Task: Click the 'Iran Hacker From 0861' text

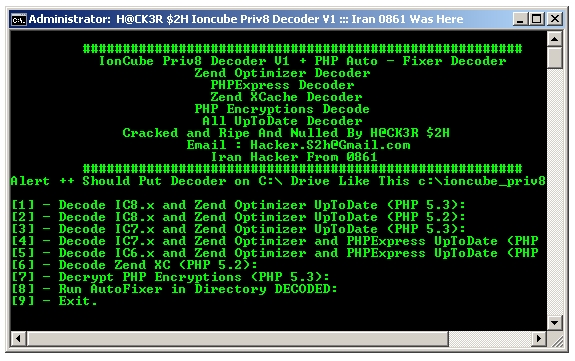Action: pyautogui.click(x=294, y=157)
